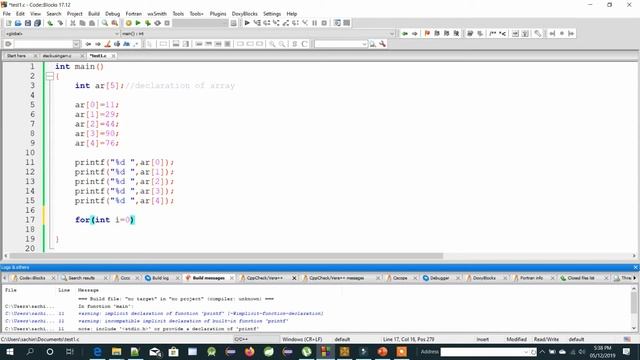Open the Search results log tab
Image resolution: width=640 pixels, height=360 pixels.
coord(81,278)
